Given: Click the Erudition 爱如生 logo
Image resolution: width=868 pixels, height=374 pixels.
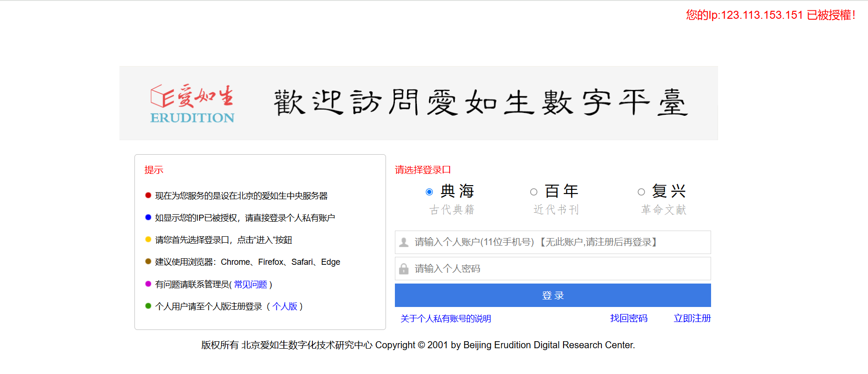Looking at the screenshot, I should pos(192,104).
